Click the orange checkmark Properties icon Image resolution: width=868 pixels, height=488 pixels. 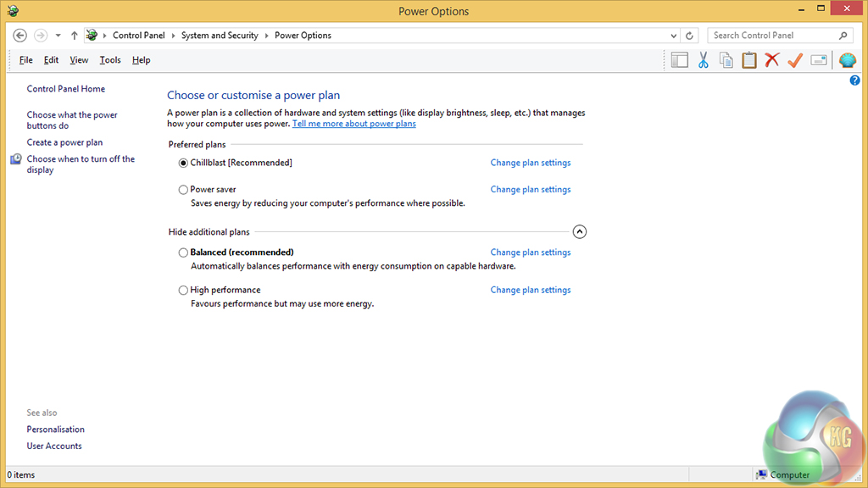click(x=794, y=60)
